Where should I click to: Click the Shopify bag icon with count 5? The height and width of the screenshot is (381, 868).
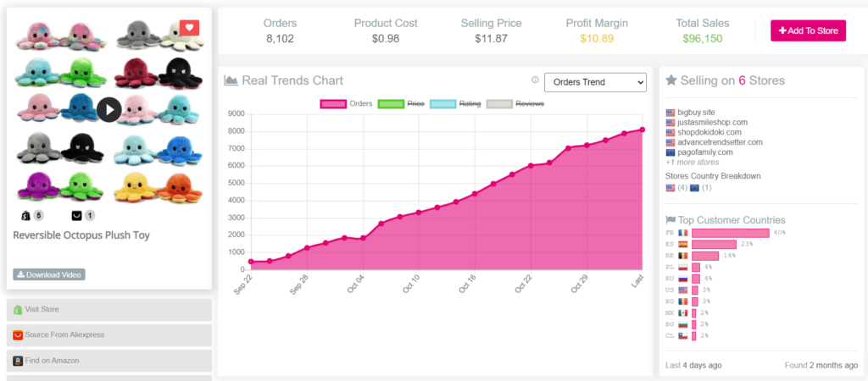(25, 216)
